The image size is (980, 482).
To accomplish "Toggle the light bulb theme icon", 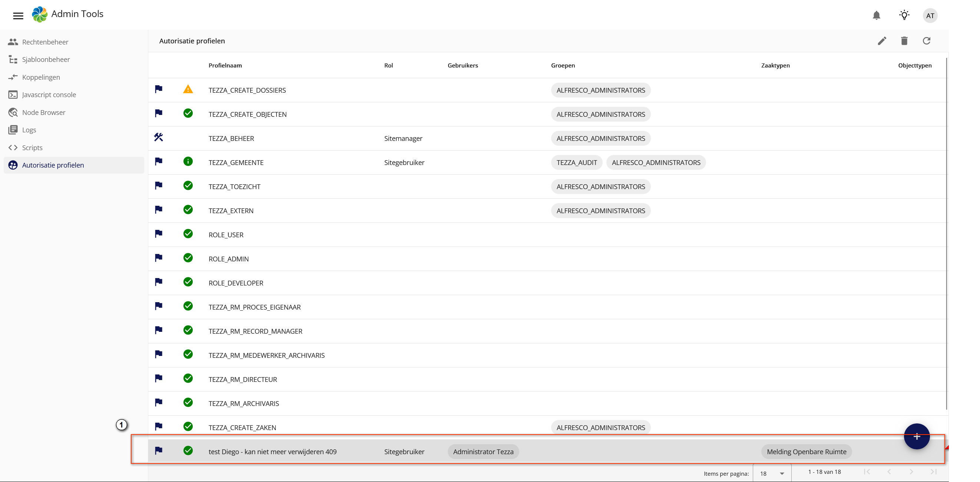I will tap(904, 15).
